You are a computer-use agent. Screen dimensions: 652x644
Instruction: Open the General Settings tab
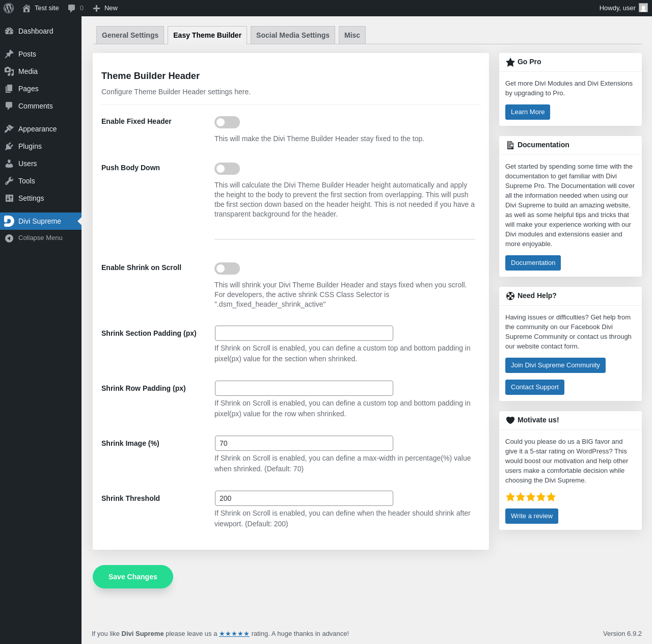[130, 35]
